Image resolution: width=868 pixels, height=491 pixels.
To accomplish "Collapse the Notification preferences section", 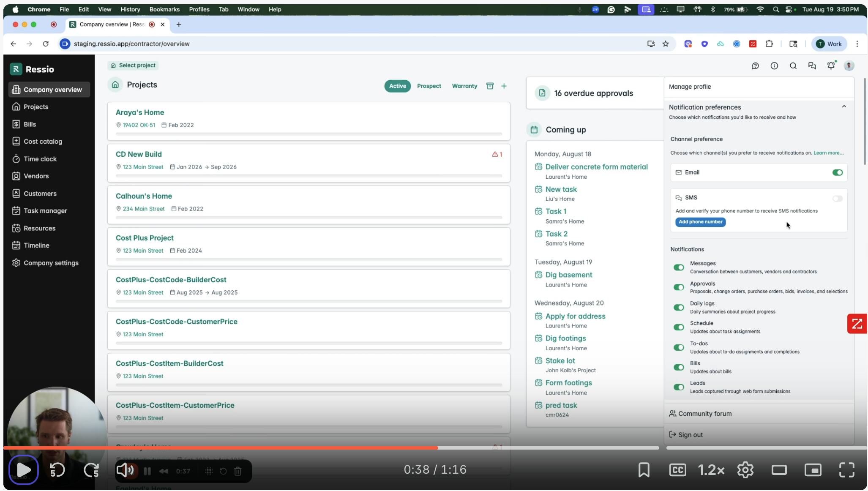I will pos(843,106).
